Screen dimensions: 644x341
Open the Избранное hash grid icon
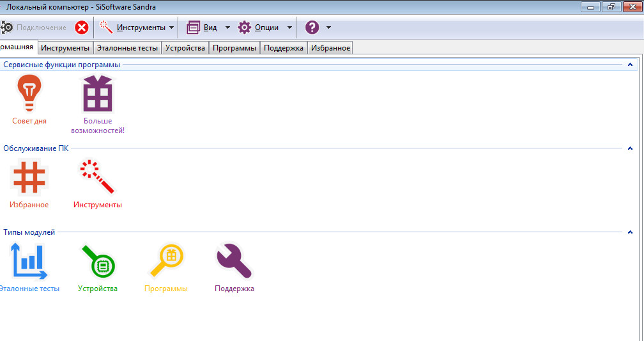[x=29, y=178]
